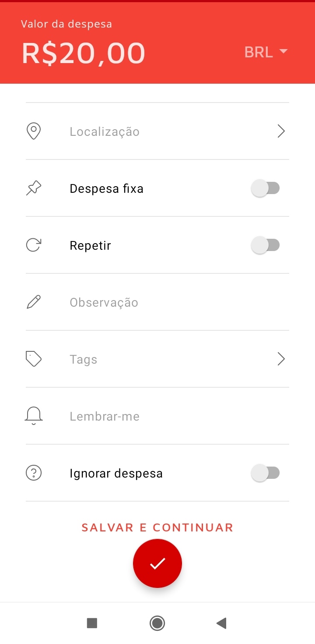Confirm with the red checkmark button

[x=157, y=563]
